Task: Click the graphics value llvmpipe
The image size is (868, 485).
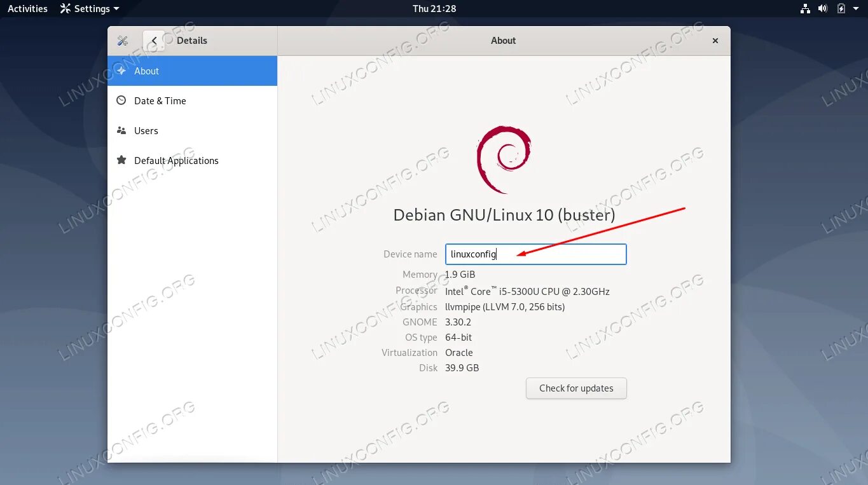Action: (505, 307)
